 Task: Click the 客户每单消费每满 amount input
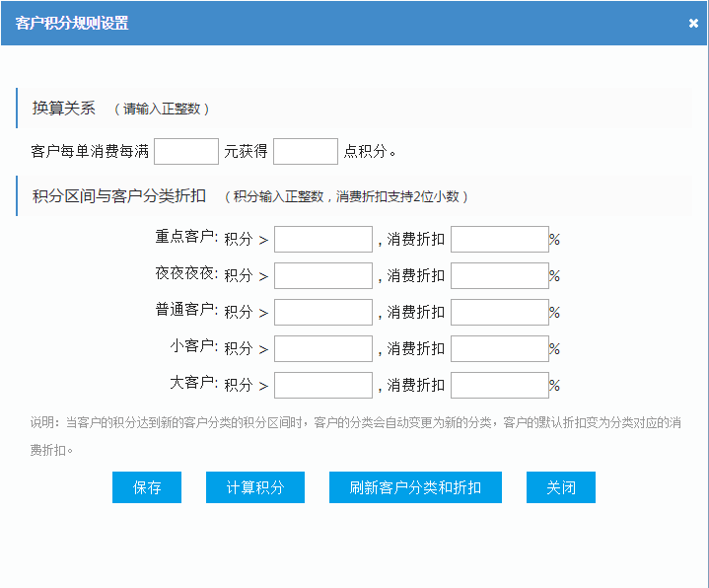click(x=186, y=152)
